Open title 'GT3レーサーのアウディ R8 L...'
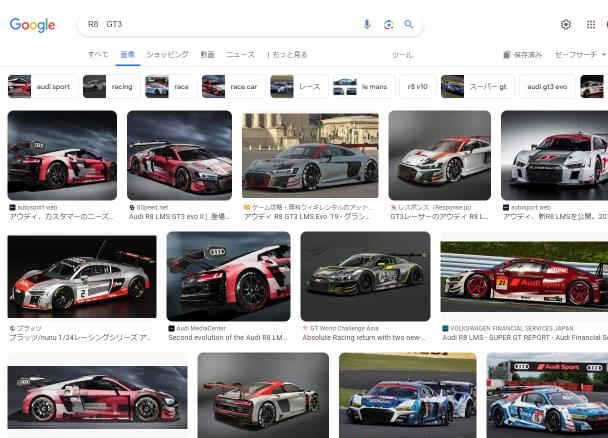Viewport: 608px width, 438px height. [x=439, y=217]
